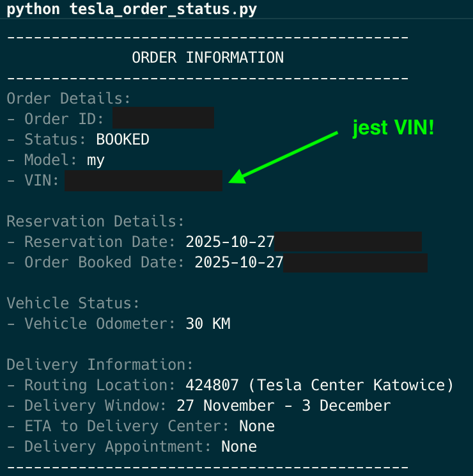
Task: Click the "Reservation Details:" section label
Action: (96, 221)
